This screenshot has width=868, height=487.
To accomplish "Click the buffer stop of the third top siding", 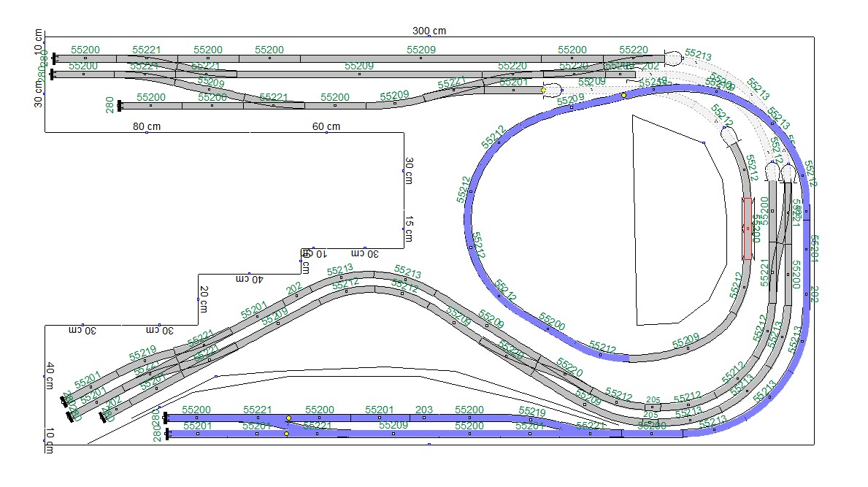I will [120, 106].
